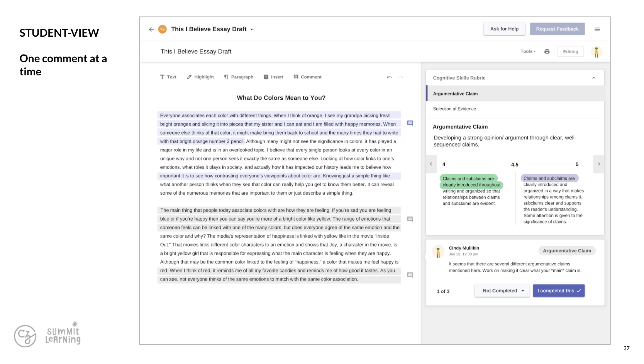
Task: Click Cindy Mullikin's avatar in the comment
Action: (x=438, y=252)
